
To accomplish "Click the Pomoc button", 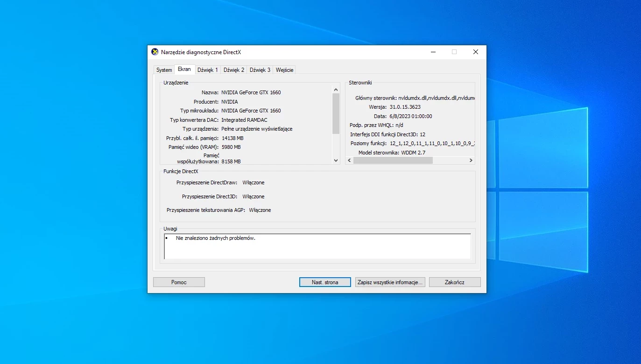I will point(179,282).
